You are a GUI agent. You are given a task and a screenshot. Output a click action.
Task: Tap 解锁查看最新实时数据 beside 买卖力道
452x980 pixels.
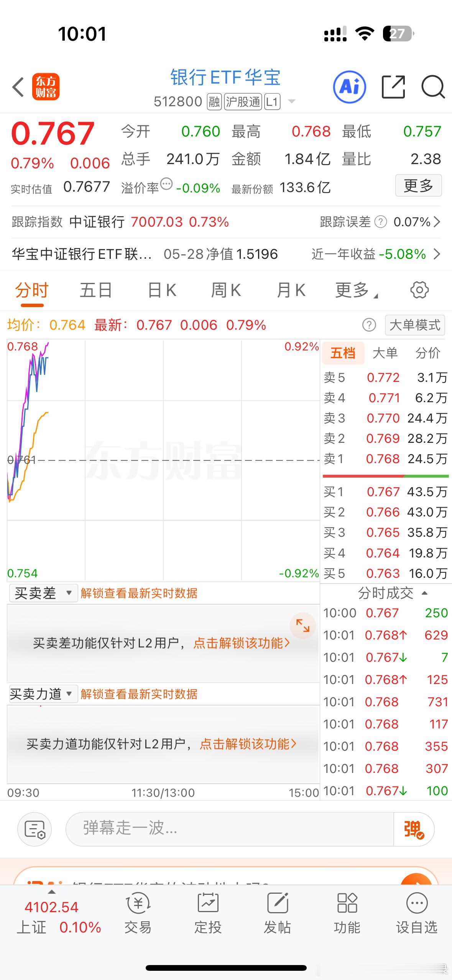[x=139, y=694]
